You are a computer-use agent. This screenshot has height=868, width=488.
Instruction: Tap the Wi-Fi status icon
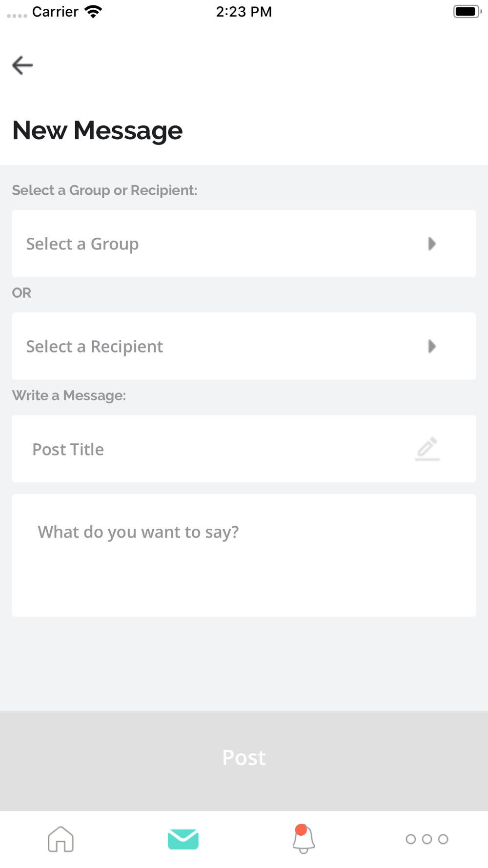[93, 12]
